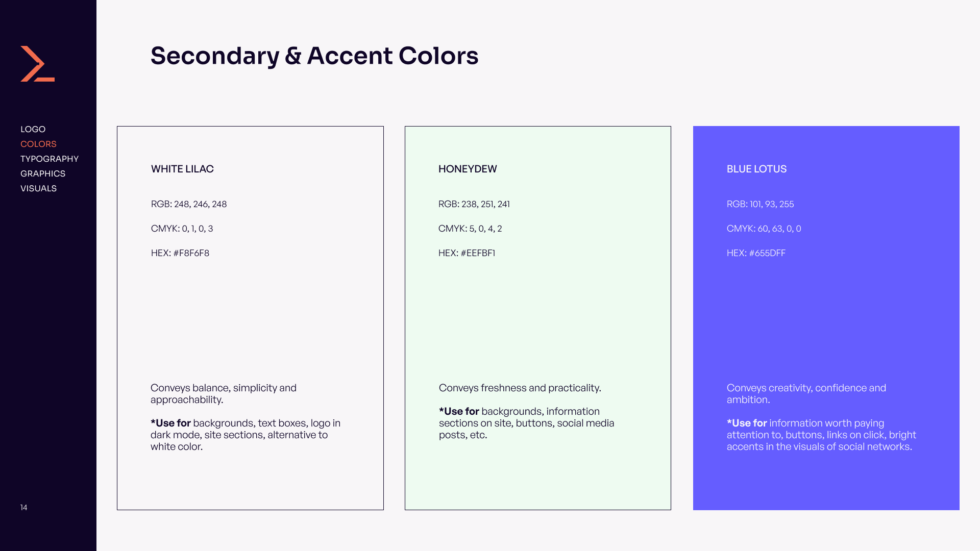Click the Blue Lotus color card
The image size is (980, 551).
(x=826, y=318)
